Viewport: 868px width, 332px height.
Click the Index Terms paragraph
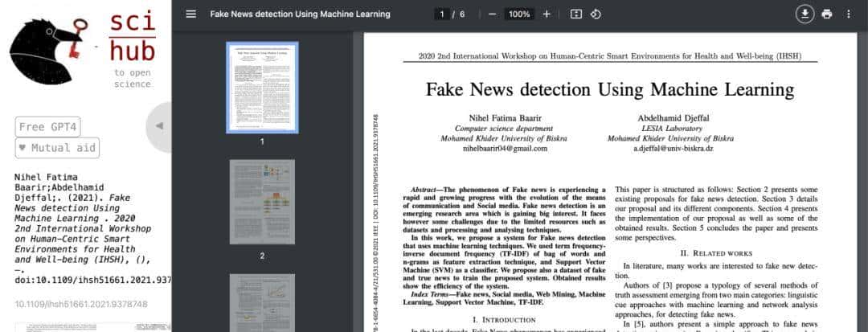(x=504, y=299)
